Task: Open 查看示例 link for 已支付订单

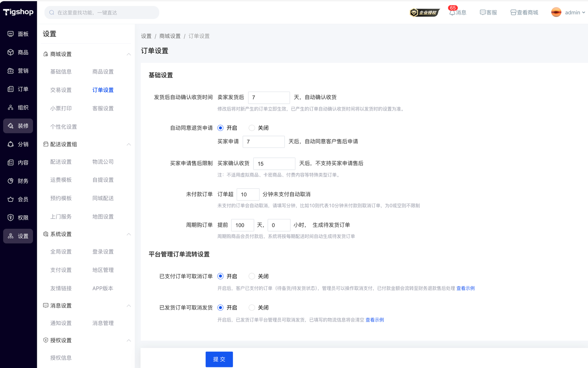Action: (465, 288)
